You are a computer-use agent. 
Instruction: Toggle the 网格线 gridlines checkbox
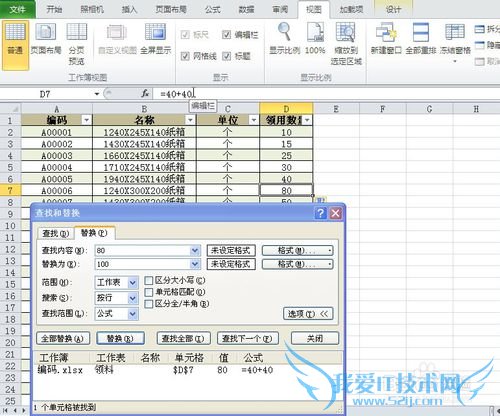(x=185, y=56)
